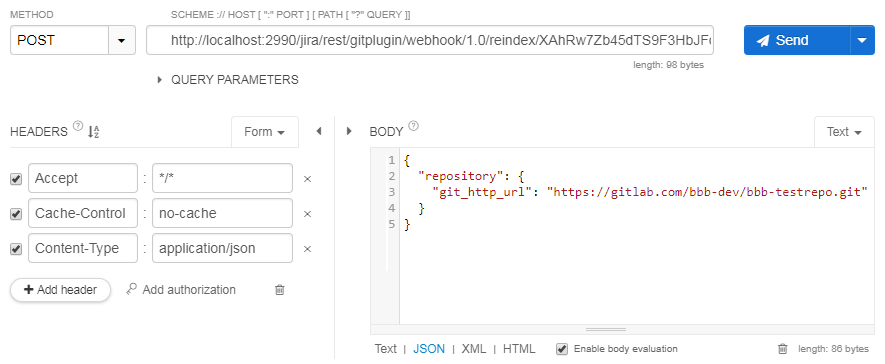
Task: Toggle Enable body evaluation checkbox
Action: 562,349
